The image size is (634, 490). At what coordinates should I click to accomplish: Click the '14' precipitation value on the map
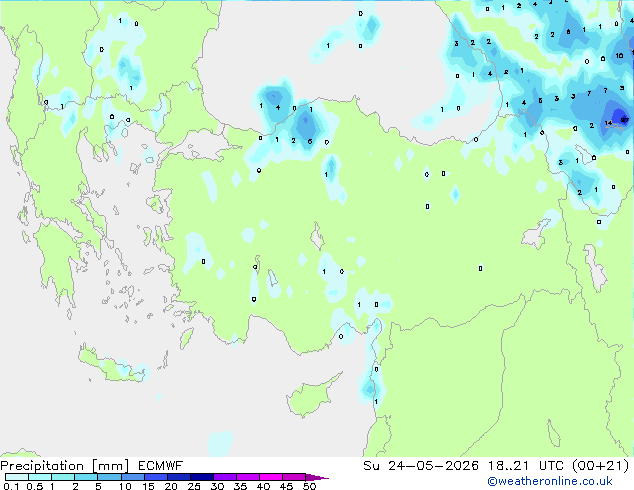(x=609, y=123)
